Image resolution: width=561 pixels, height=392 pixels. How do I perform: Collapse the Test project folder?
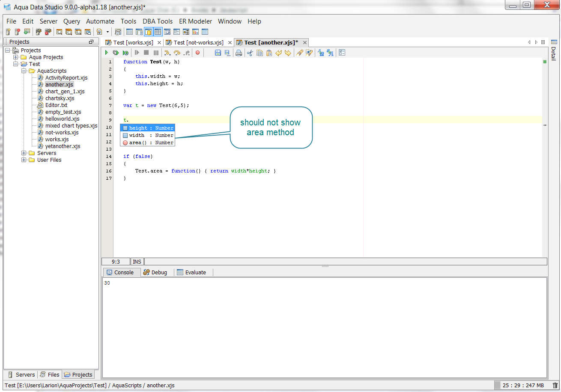pyautogui.click(x=16, y=64)
